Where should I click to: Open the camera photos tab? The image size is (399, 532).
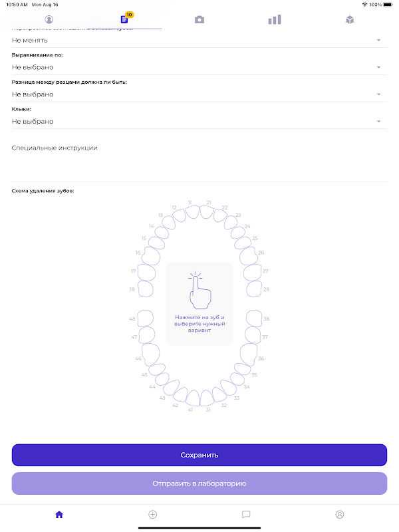pyautogui.click(x=199, y=20)
